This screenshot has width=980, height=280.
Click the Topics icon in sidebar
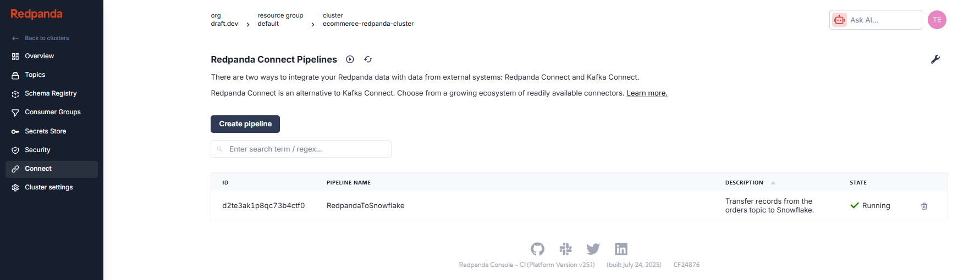15,75
